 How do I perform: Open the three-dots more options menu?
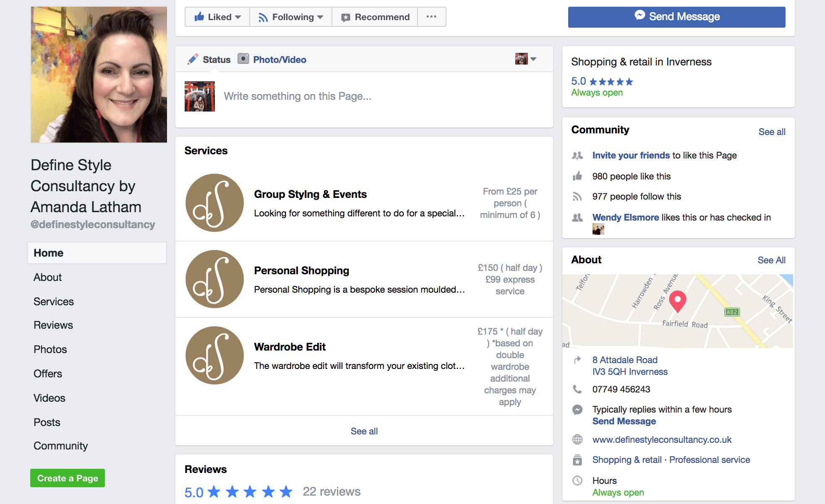pos(431,17)
